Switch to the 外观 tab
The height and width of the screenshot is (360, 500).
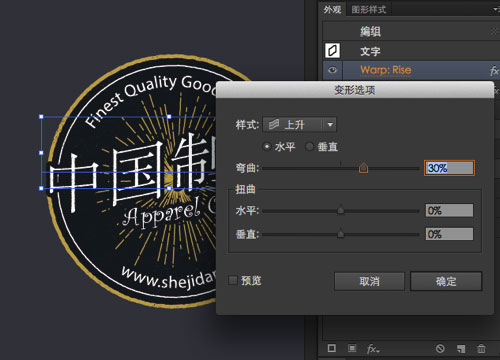pos(332,9)
